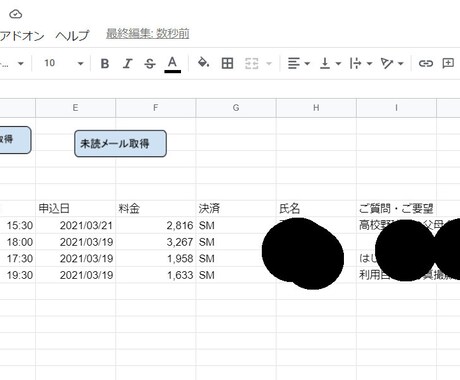Select the cell with fee 2,816
Viewport: 460px width, 380px height.
[x=156, y=225]
